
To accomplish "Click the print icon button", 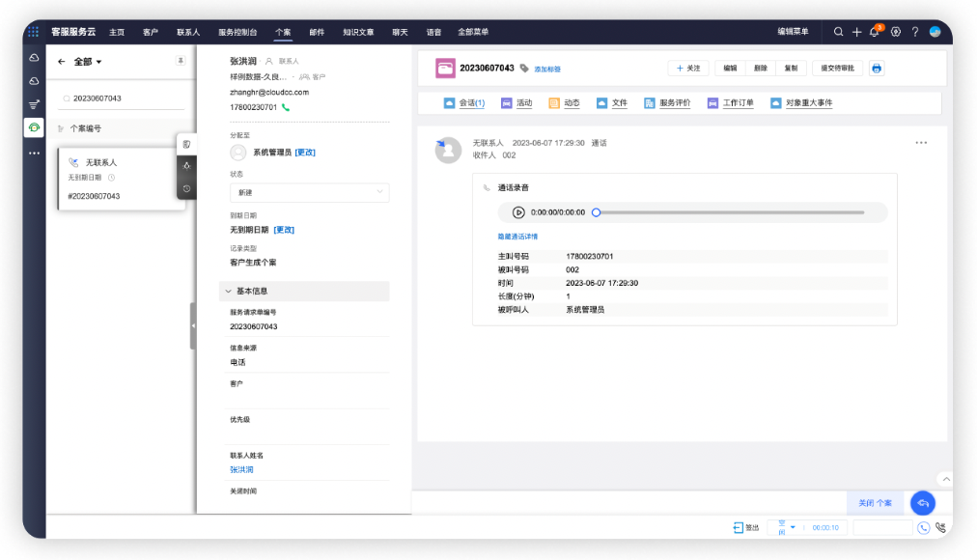I will [877, 69].
